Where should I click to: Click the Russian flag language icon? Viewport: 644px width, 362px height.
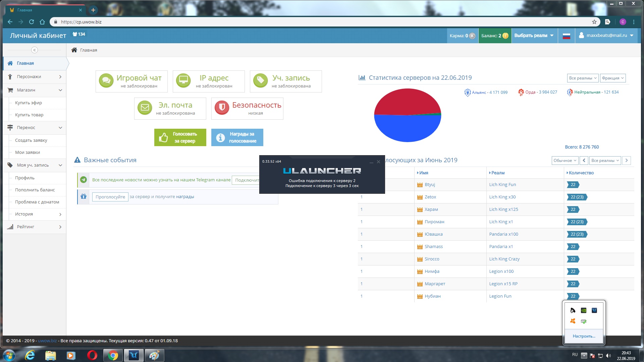567,36
